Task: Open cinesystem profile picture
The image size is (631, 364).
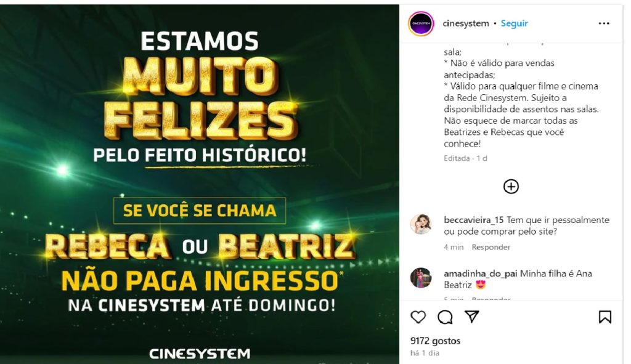Action: pos(421,23)
